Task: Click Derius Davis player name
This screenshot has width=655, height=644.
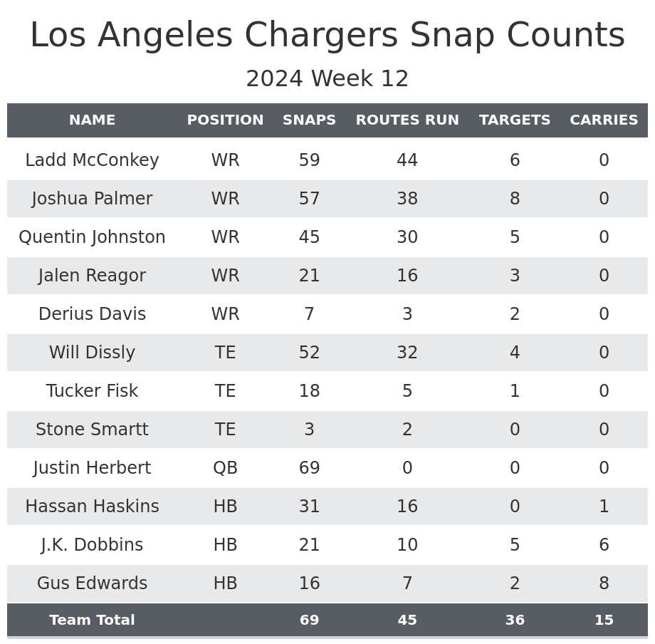Action: pos(92,314)
